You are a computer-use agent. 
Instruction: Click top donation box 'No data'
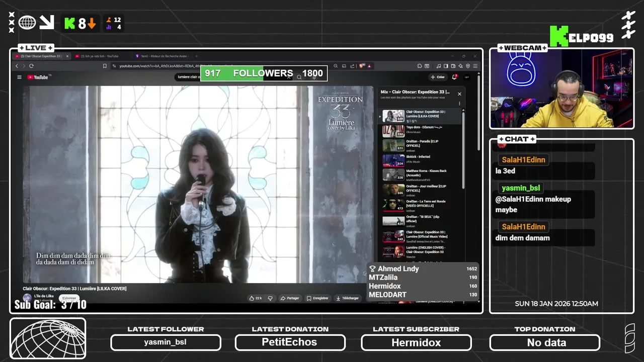[545, 342]
